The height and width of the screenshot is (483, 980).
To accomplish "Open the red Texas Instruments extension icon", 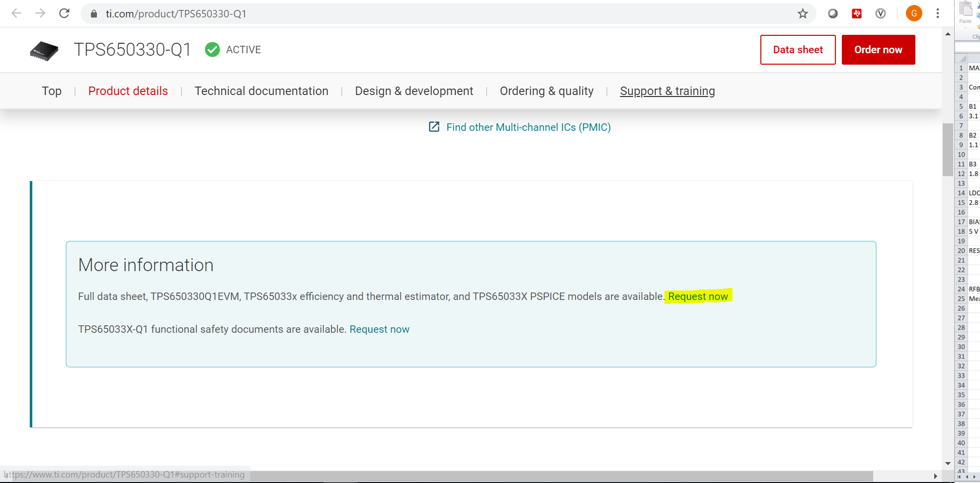I will 857,14.
